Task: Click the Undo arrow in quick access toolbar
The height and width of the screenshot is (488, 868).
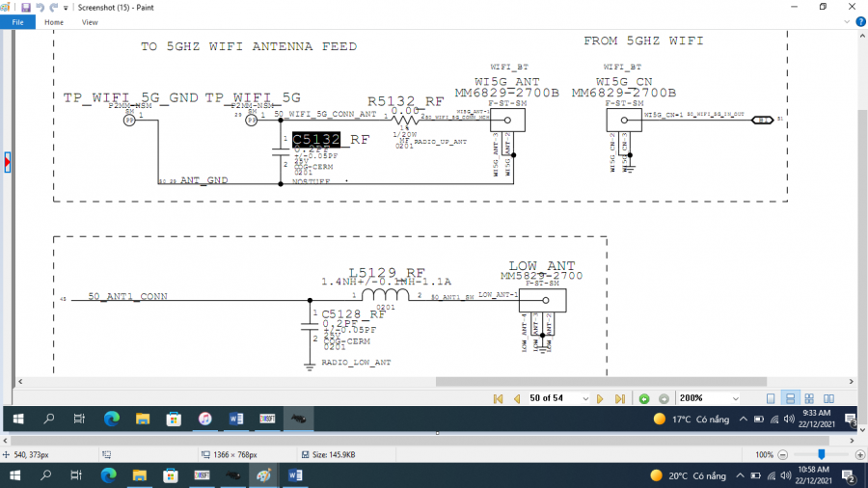Action: [x=40, y=7]
